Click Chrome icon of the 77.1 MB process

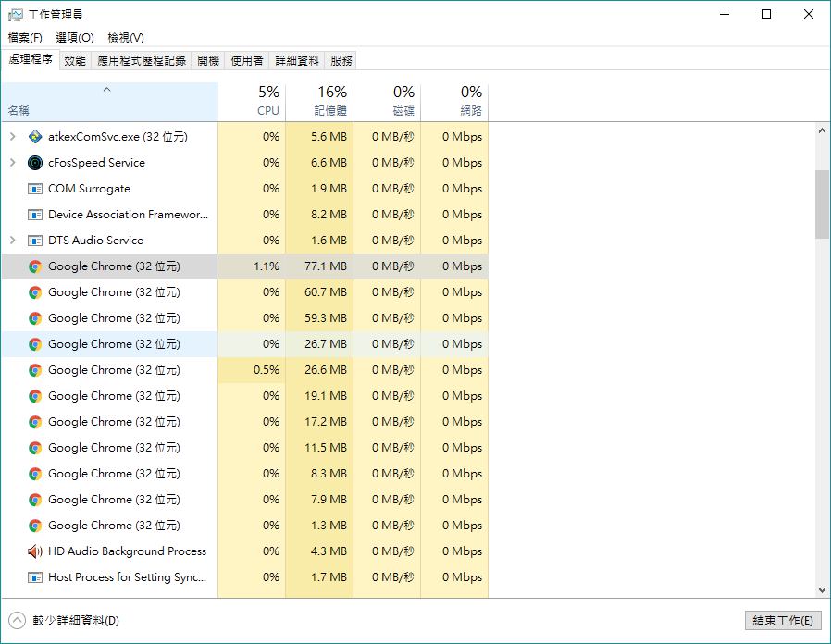click(35, 266)
